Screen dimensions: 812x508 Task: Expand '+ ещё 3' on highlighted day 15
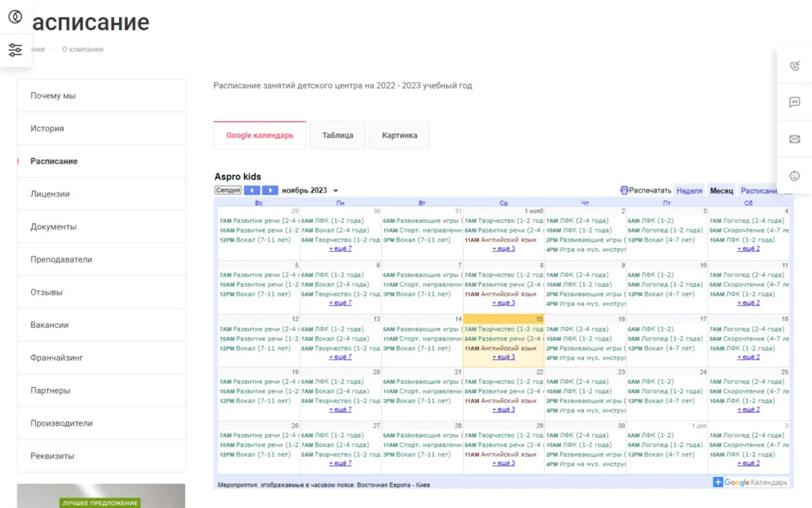click(x=503, y=357)
